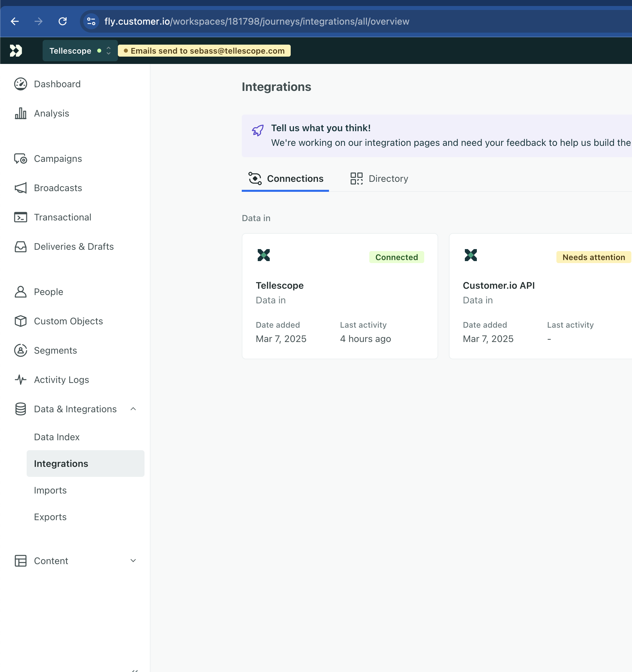Viewport: 632px width, 672px height.
Task: Go to Imports in the sidebar
Action: pyautogui.click(x=50, y=491)
